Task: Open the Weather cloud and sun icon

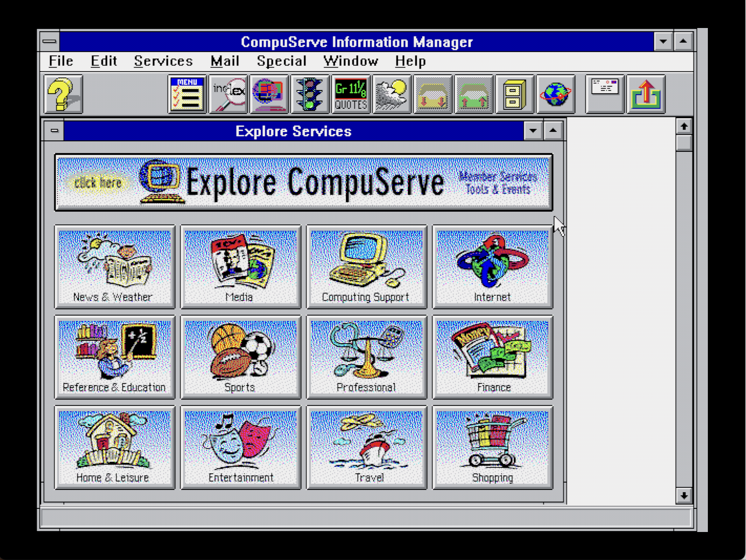Action: click(x=392, y=94)
